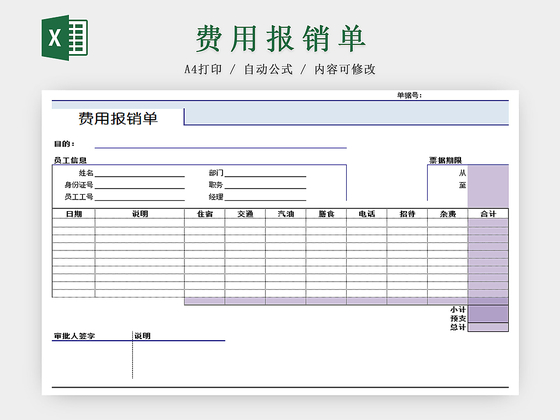
Task: Click the 招待 column header
Action: point(407,214)
